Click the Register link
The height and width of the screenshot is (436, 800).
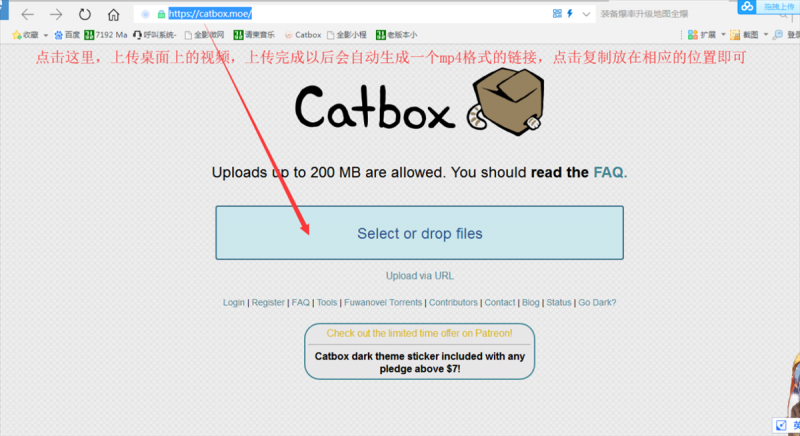point(268,302)
